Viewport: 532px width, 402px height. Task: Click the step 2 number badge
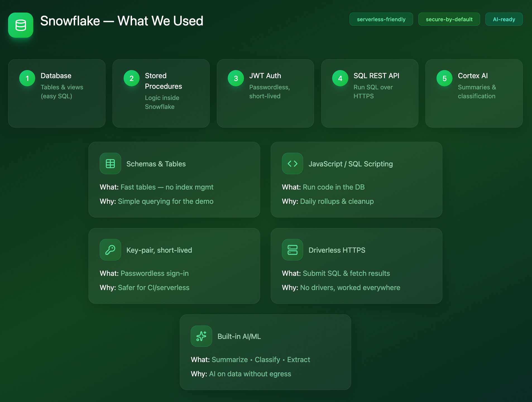(131, 78)
